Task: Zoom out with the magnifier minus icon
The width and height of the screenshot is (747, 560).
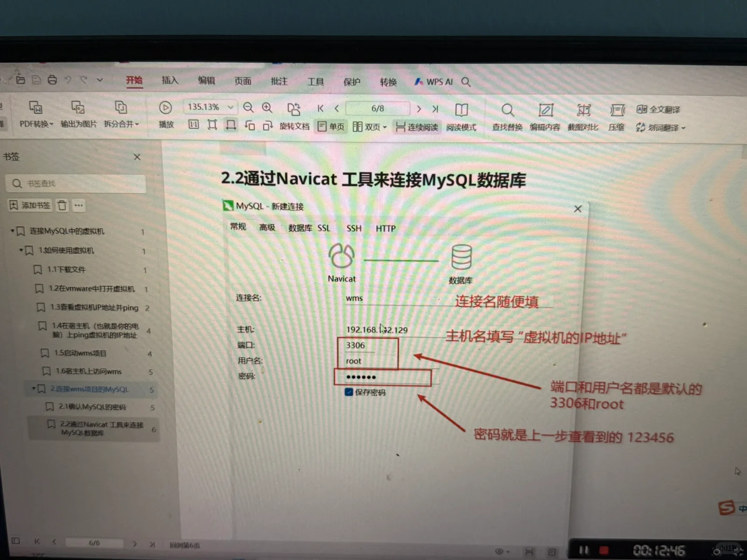Action: click(x=248, y=107)
